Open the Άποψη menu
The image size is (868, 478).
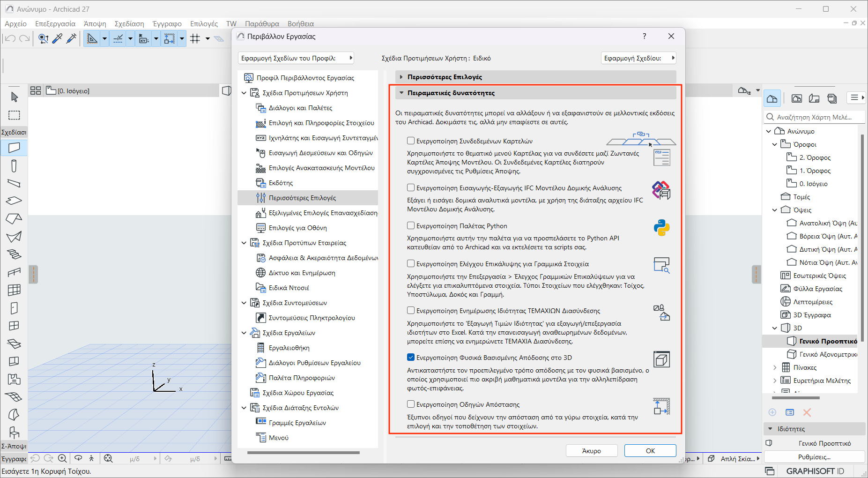95,23
